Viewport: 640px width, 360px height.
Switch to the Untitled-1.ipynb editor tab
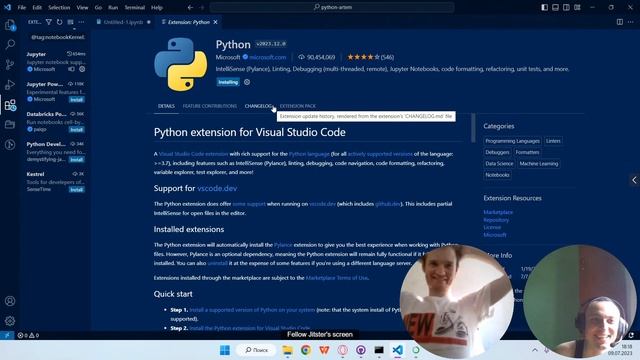tap(123, 22)
